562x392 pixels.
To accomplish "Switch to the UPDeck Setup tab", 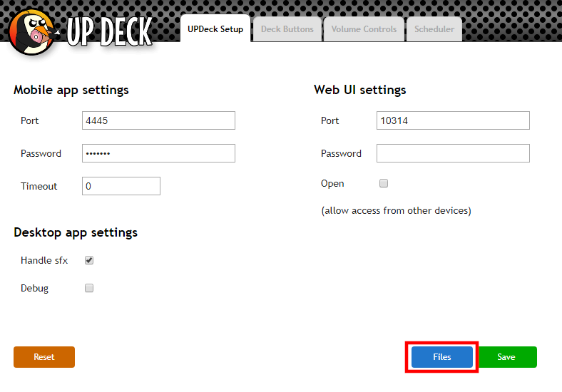I will pos(215,29).
